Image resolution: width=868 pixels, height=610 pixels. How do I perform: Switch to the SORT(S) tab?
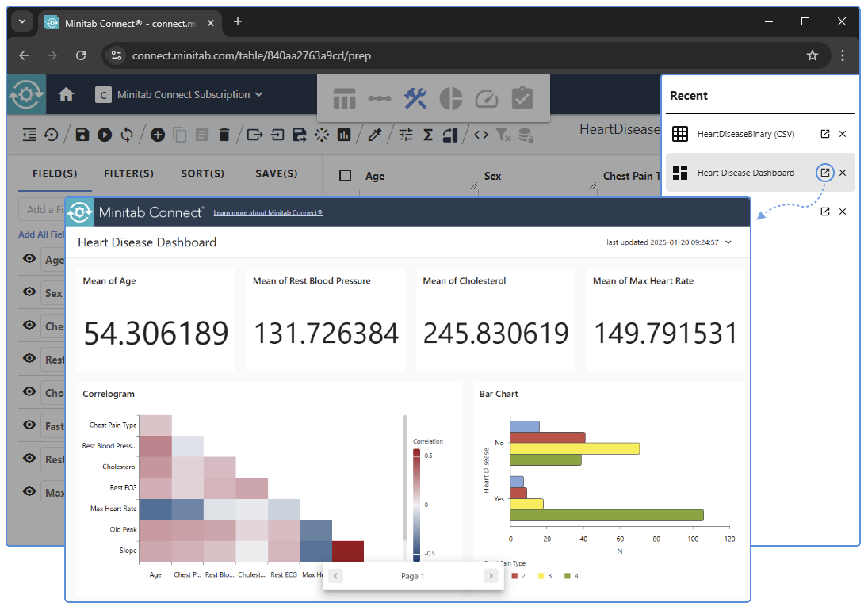tap(203, 173)
